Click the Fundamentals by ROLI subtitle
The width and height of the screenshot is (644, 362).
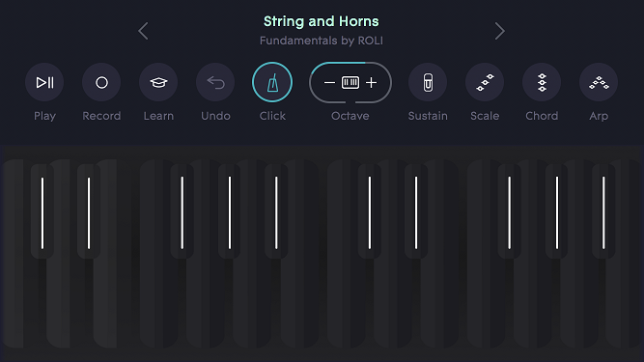tap(322, 41)
